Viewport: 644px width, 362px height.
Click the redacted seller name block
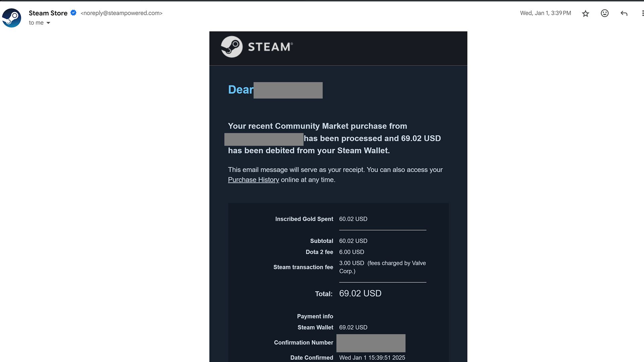coord(264,139)
